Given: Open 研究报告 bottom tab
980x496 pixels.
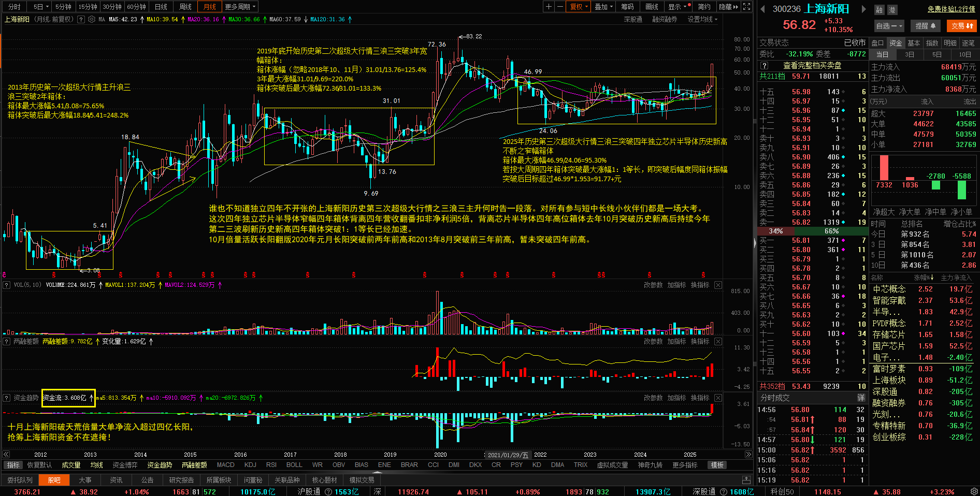Looking at the screenshot, I should 181,480.
